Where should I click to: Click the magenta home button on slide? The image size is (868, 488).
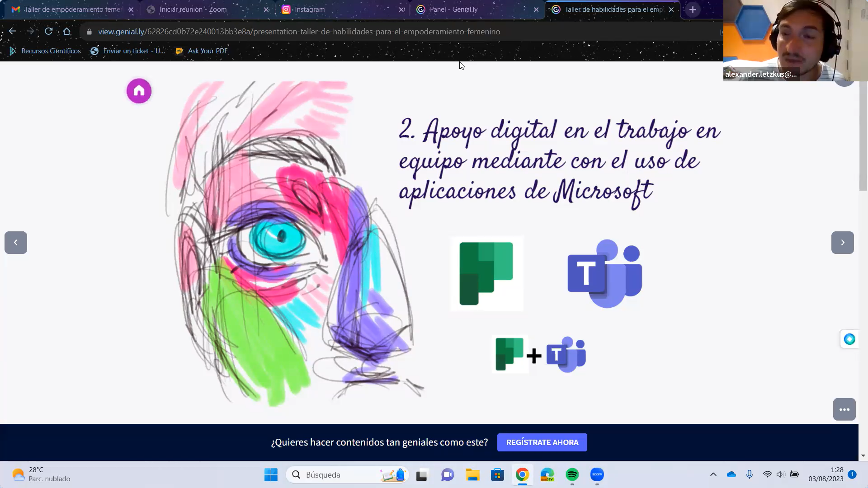(139, 91)
